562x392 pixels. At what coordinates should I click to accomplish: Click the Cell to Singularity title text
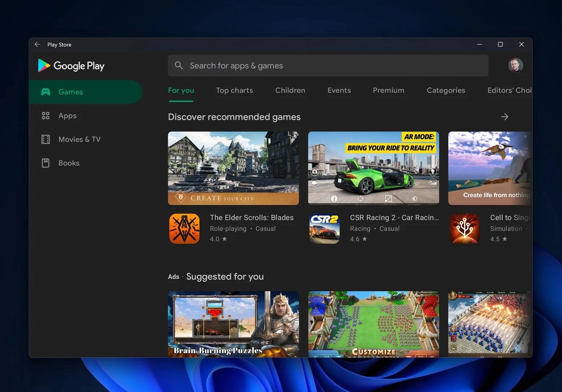[510, 217]
